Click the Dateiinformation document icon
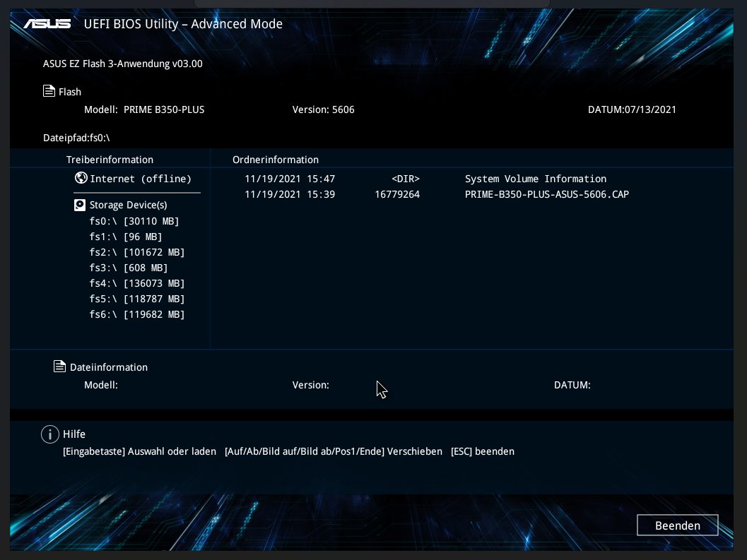Image resolution: width=747 pixels, height=560 pixels. click(x=59, y=367)
